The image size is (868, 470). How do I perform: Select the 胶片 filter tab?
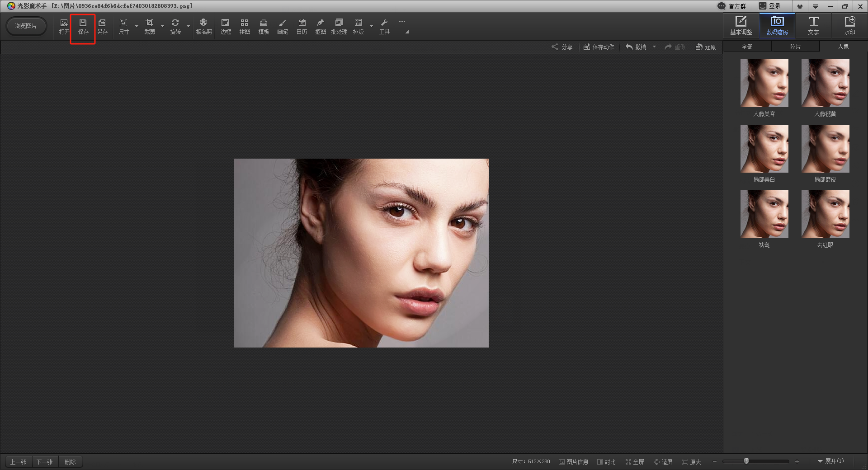[795, 47]
